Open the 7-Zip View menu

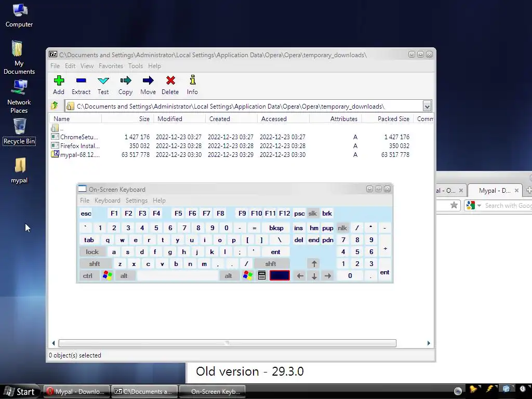click(87, 66)
